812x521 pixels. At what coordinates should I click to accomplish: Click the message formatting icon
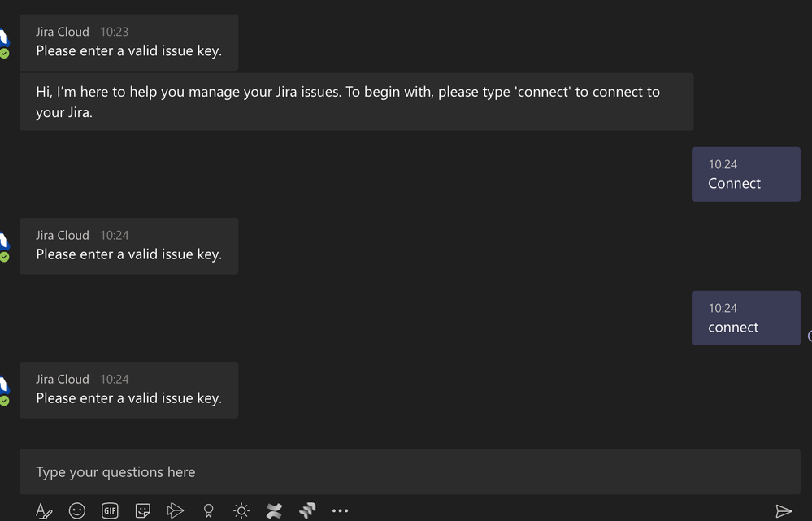(44, 510)
